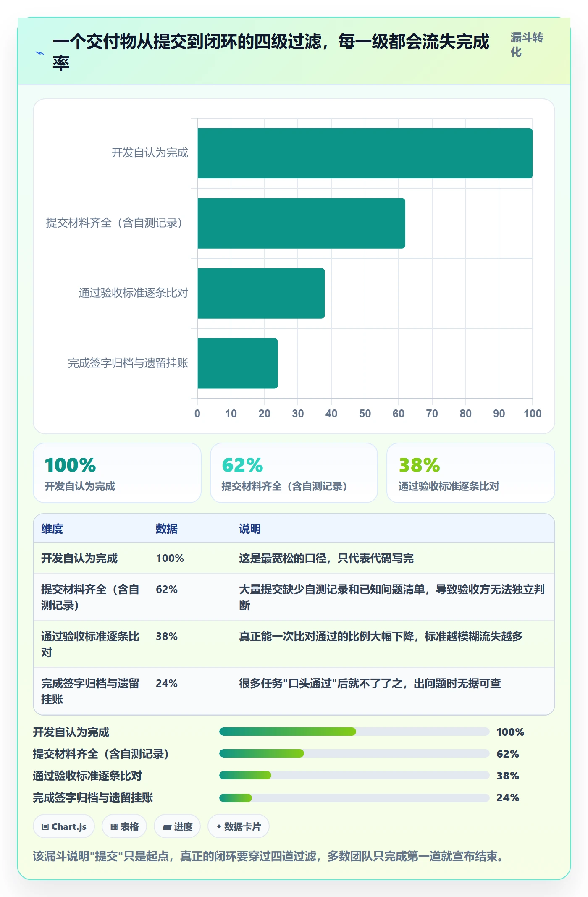
Task: Click the x-axis tick value 100
Action: (533, 414)
